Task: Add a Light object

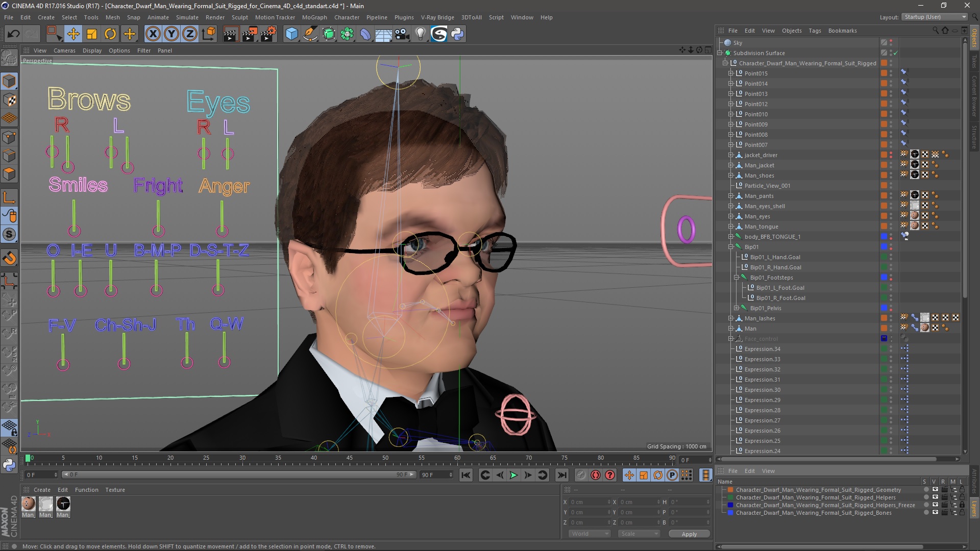Action: pyautogui.click(x=421, y=34)
